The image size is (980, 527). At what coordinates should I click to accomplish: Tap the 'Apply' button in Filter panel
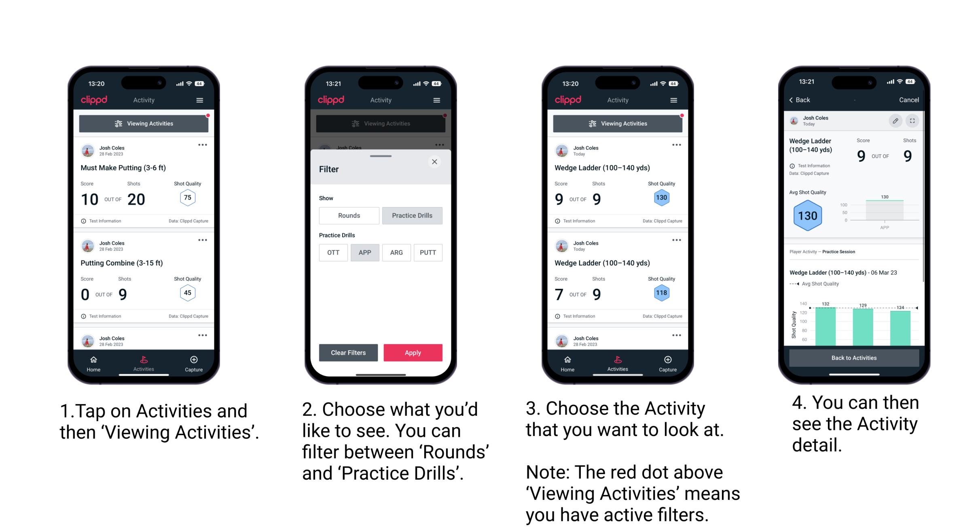(x=412, y=352)
